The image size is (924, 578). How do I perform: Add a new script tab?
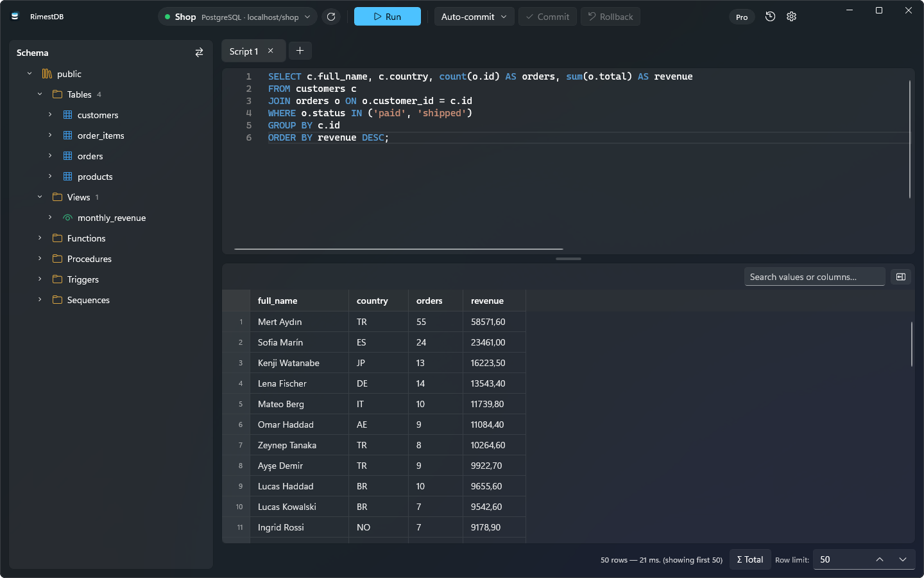(x=300, y=51)
